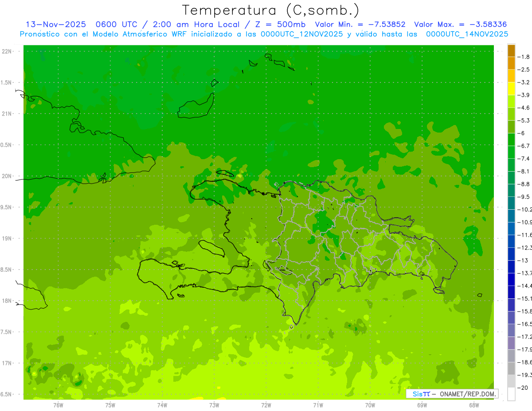
Task: Click the "20N" latitude label
Action: [8, 176]
